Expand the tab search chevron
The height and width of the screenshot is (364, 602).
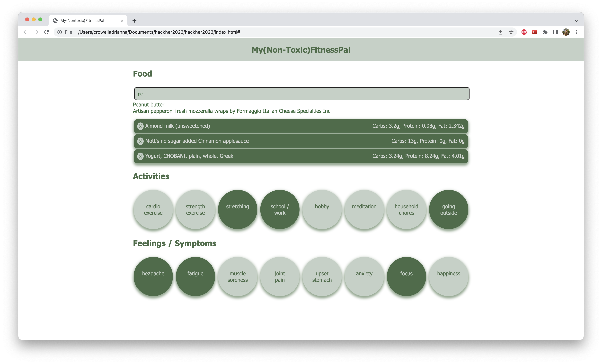[x=576, y=20]
